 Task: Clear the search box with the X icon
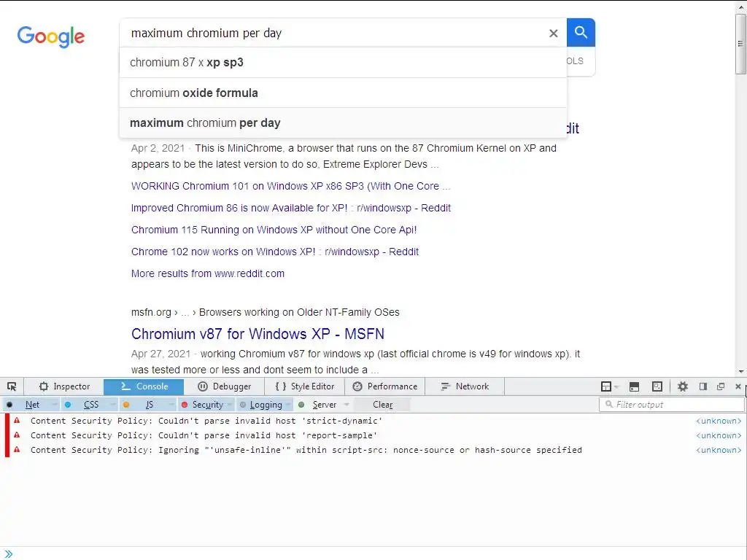point(553,34)
